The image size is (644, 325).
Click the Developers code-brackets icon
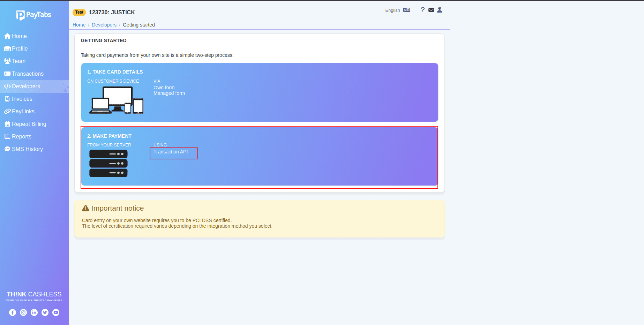[7, 86]
